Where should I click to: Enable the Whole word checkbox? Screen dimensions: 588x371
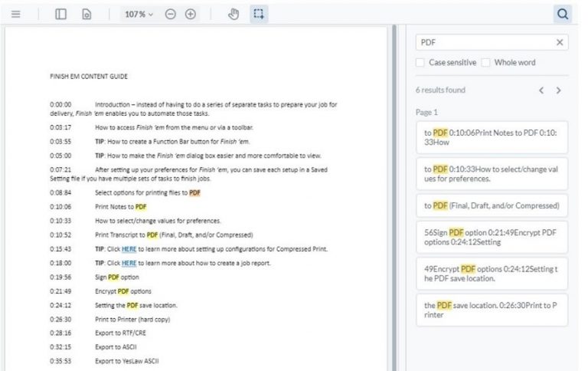coord(485,63)
